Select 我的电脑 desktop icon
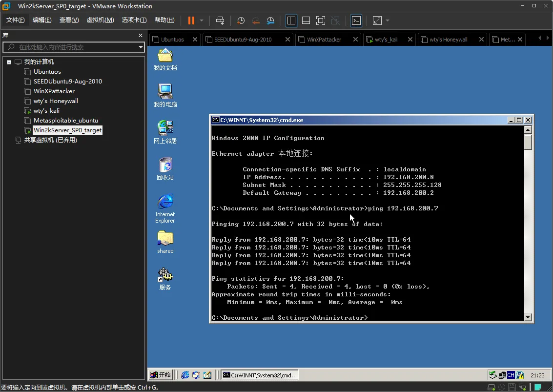The width and height of the screenshot is (553, 392). point(165,96)
